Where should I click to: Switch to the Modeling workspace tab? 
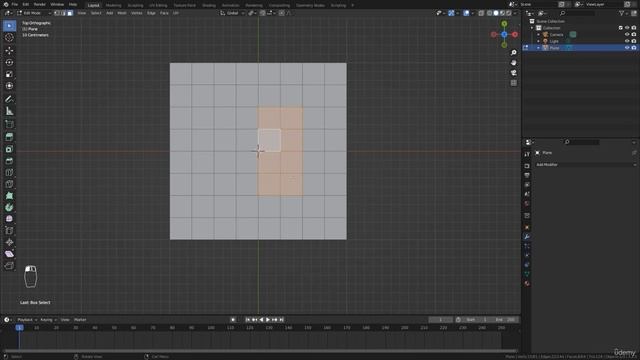tap(113, 5)
